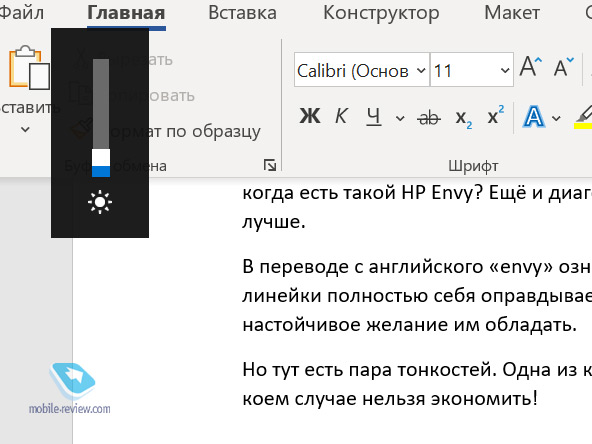The width and height of the screenshot is (592, 444).
Task: Toggle subscript x₂ formatting
Action: coord(464,119)
